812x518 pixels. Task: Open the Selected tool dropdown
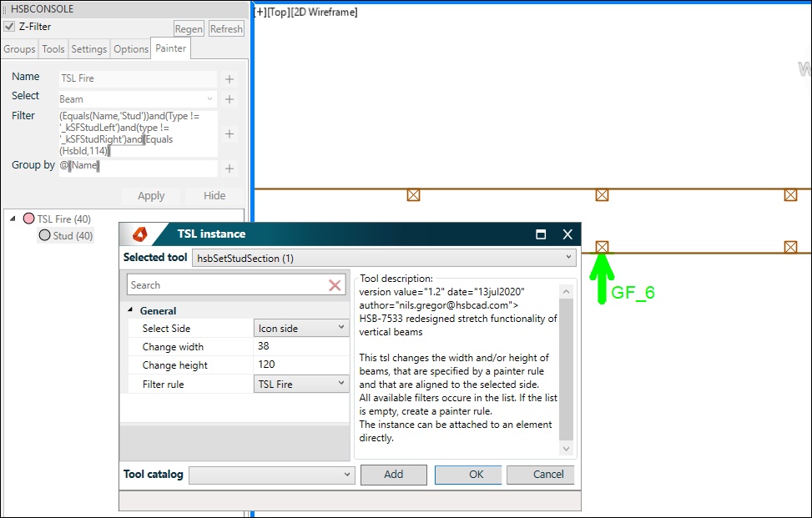(x=384, y=258)
